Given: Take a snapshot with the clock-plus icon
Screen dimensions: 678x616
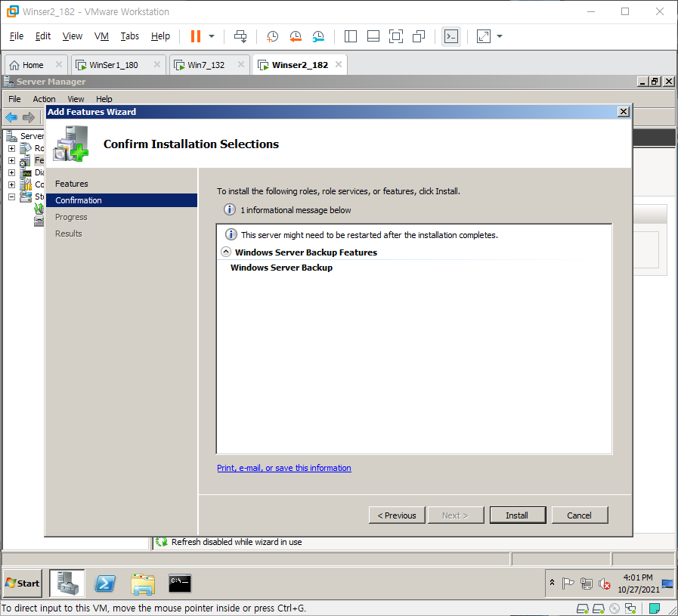Looking at the screenshot, I should (x=272, y=36).
